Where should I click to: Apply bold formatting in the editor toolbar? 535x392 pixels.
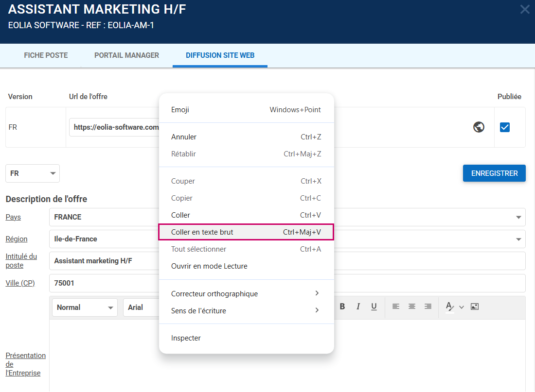click(x=342, y=307)
